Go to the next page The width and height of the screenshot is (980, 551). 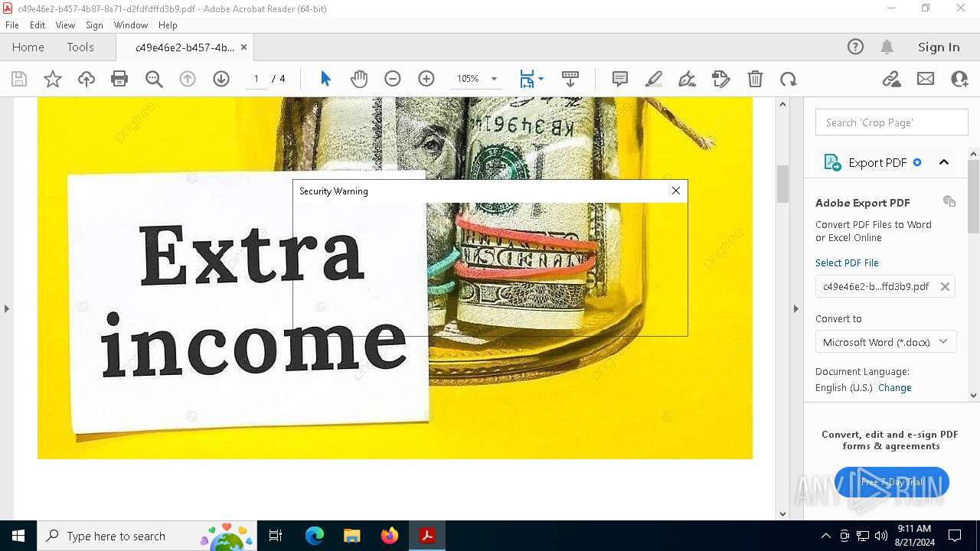(x=221, y=79)
